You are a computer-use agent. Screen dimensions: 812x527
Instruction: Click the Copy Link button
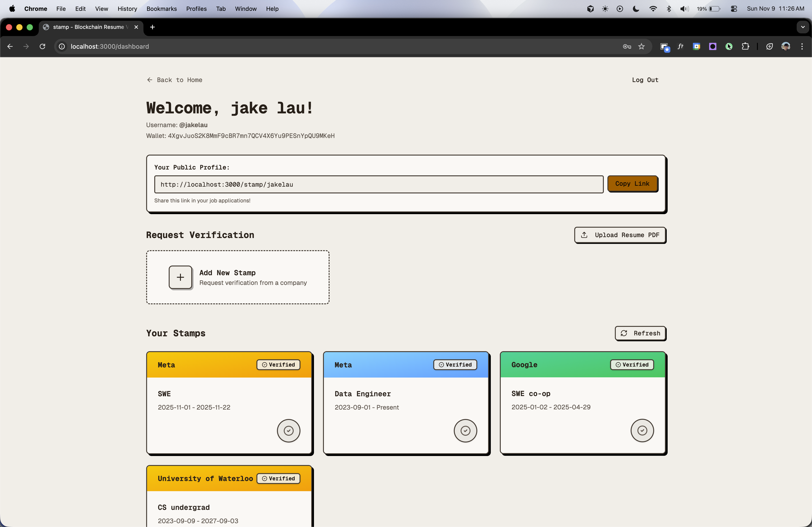(x=632, y=184)
